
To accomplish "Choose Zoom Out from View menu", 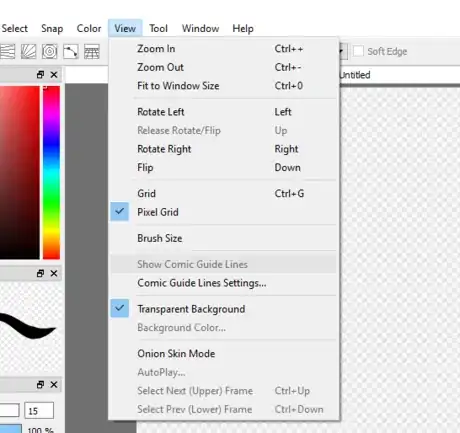I will tap(223, 67).
